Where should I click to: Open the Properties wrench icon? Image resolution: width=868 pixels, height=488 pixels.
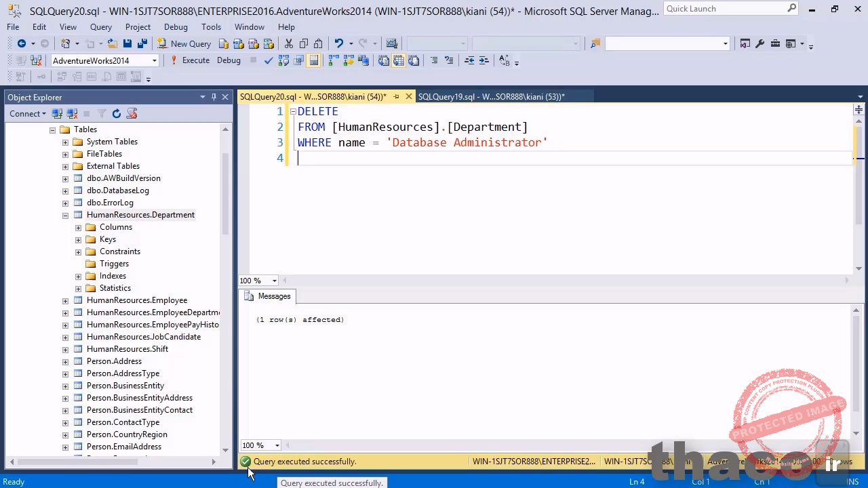pos(760,43)
